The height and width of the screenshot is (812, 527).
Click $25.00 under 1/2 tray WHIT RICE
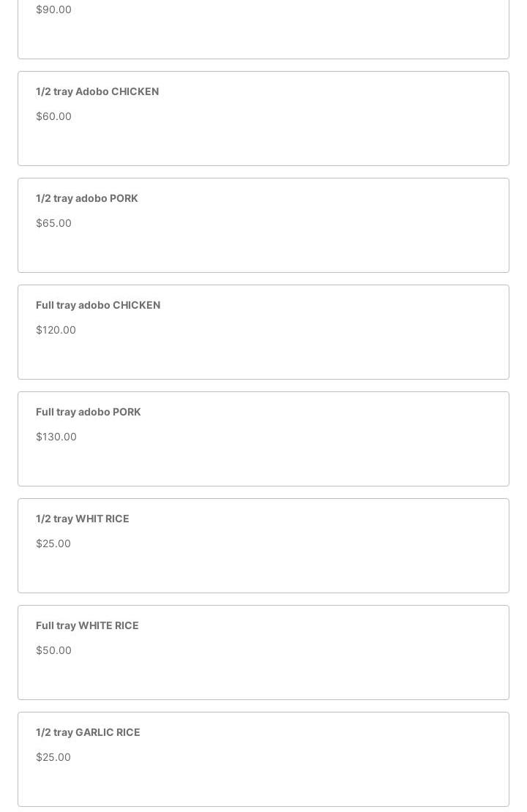coord(53,544)
